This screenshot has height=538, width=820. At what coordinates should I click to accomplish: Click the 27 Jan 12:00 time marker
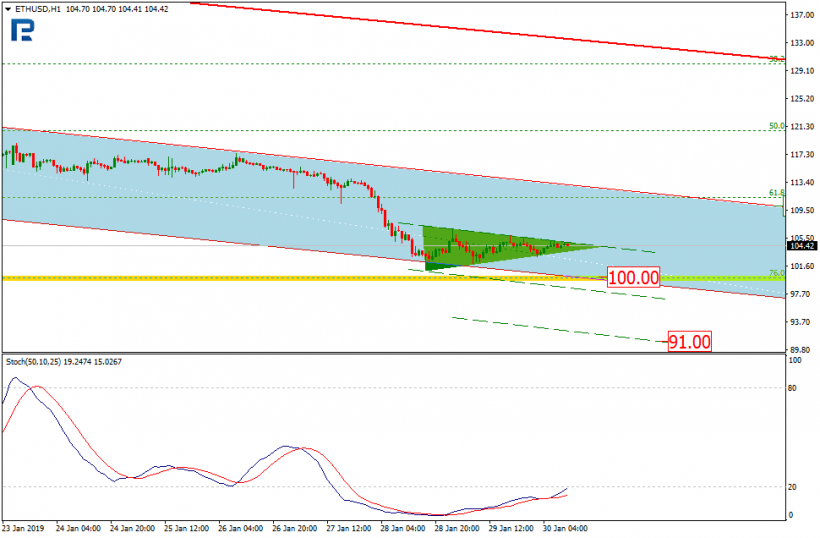[349, 528]
